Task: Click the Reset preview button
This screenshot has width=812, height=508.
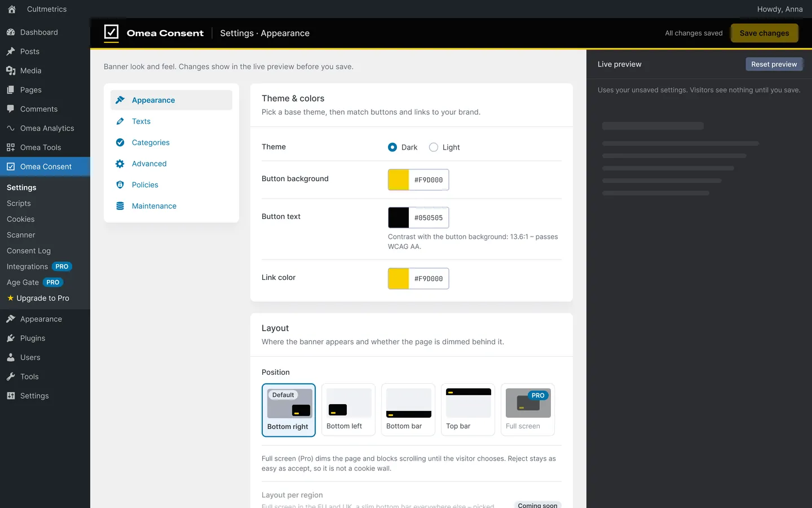Action: (774, 64)
